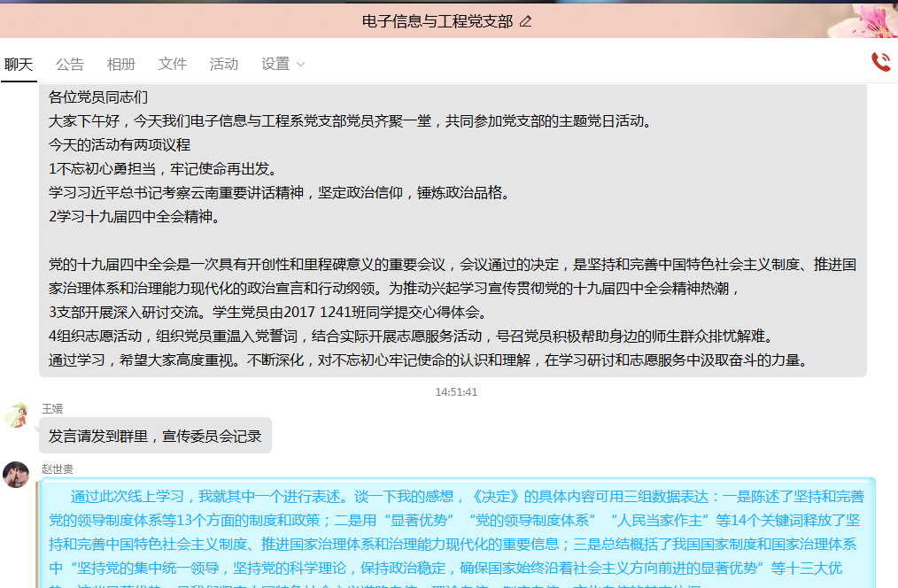
Task: Click the group title 电子信息与工程党支部
Action: tap(437, 22)
